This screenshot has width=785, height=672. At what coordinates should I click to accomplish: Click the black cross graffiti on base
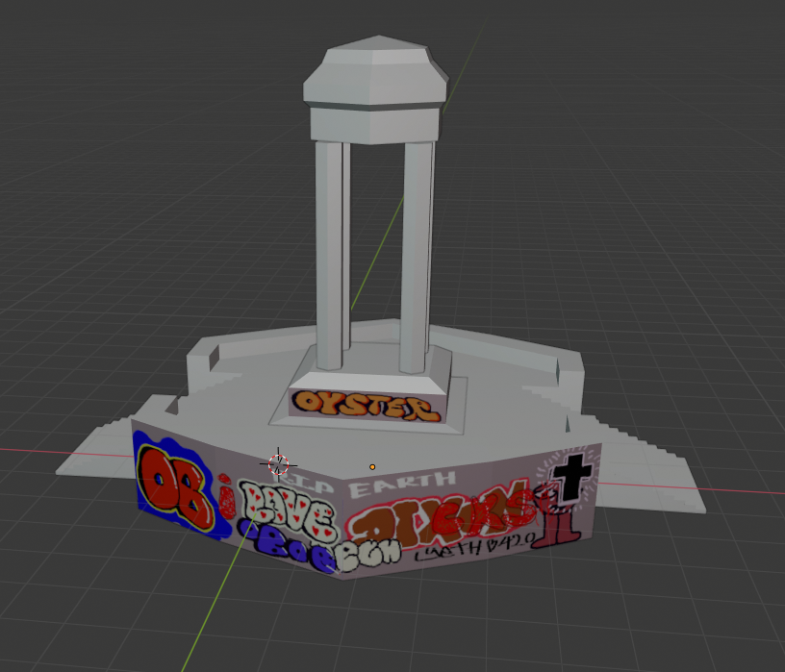point(570,478)
